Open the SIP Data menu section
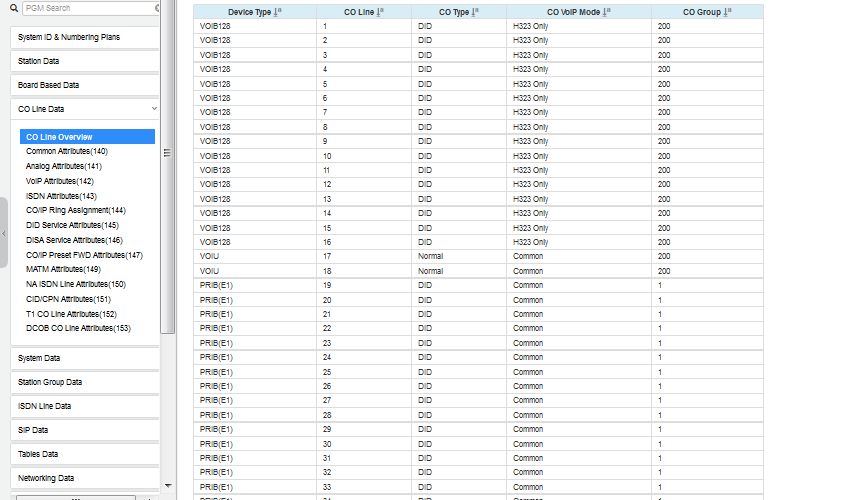The height and width of the screenshot is (500, 866). [85, 430]
